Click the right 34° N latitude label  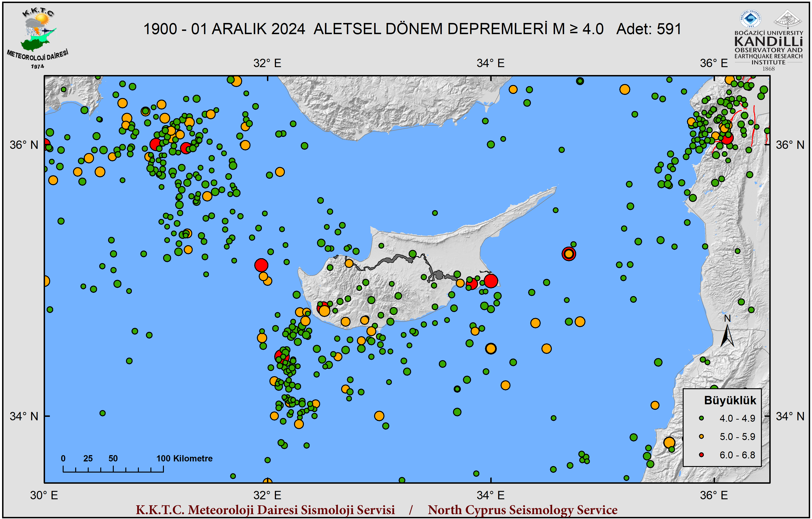[790, 416]
